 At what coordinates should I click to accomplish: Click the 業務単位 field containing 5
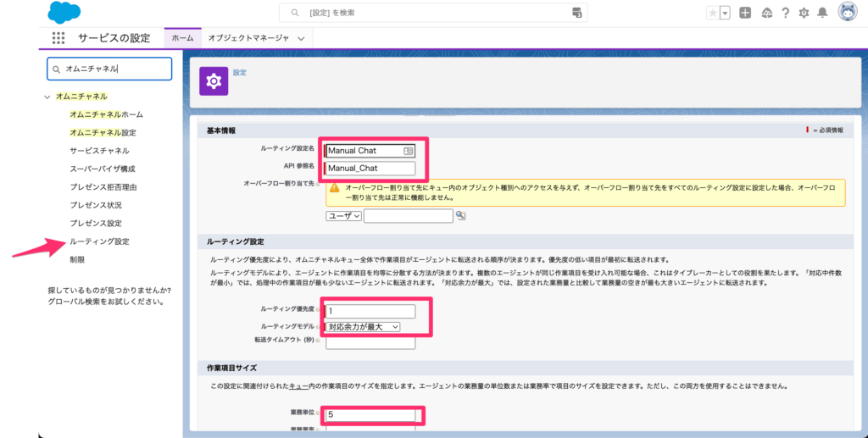370,415
